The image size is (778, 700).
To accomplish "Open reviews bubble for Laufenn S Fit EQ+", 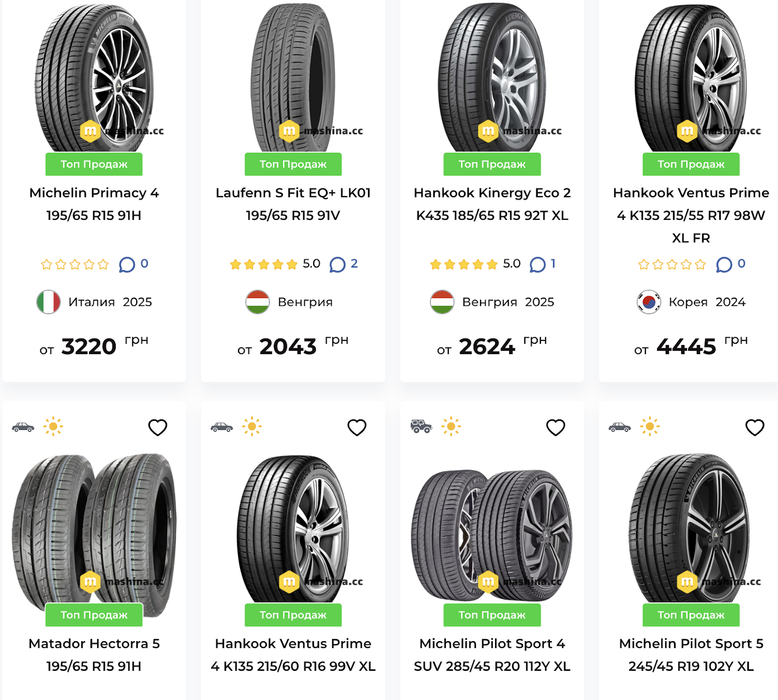I will point(337,265).
